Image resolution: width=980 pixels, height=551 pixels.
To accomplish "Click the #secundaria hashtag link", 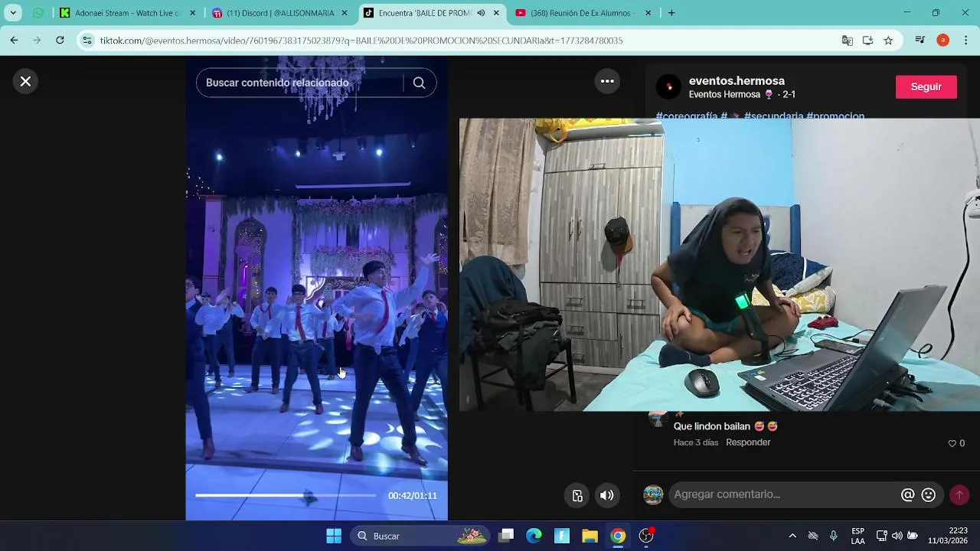I will click(x=773, y=116).
